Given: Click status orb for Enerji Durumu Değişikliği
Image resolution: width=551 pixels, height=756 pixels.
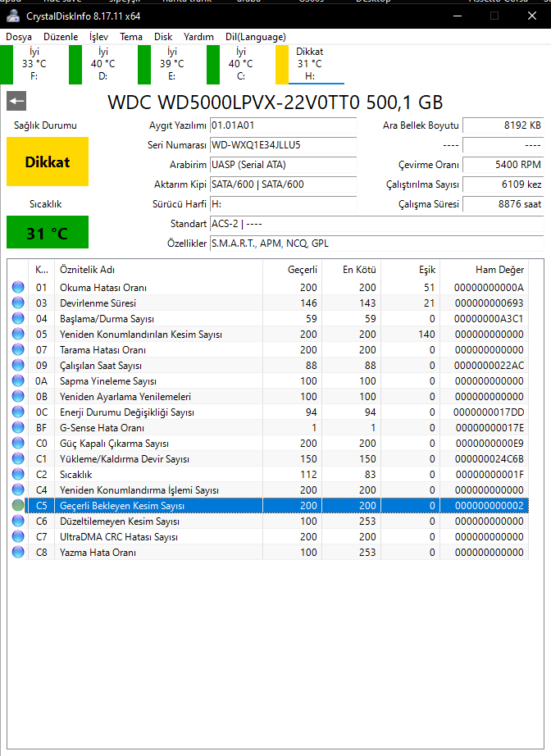Looking at the screenshot, I should click(18, 412).
